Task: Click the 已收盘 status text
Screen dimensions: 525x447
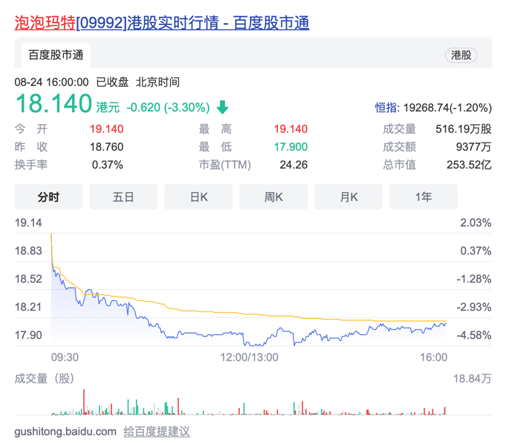Action: tap(112, 82)
